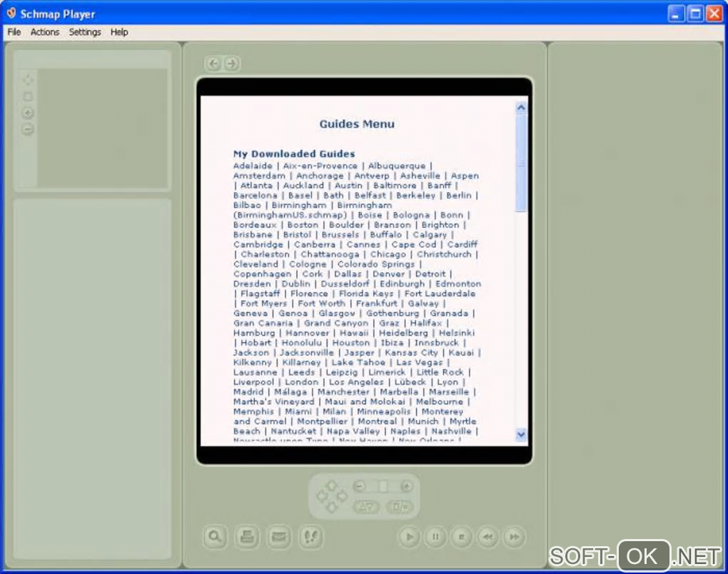Open the Madrid guide link

pos(248,392)
